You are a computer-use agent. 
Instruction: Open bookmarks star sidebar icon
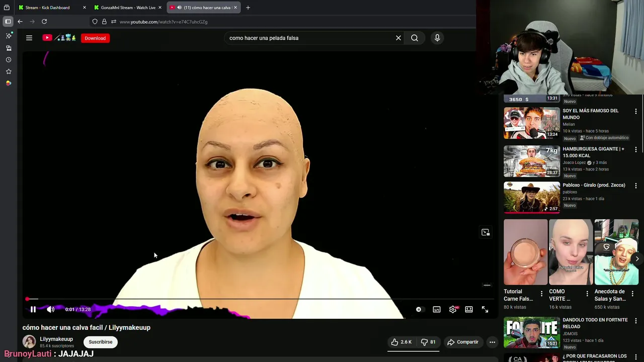[x=9, y=71]
